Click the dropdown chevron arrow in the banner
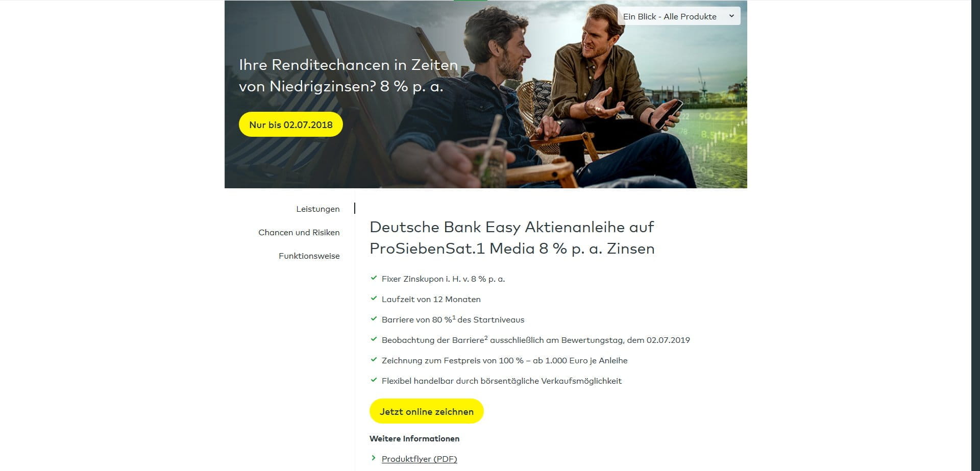 coord(731,16)
